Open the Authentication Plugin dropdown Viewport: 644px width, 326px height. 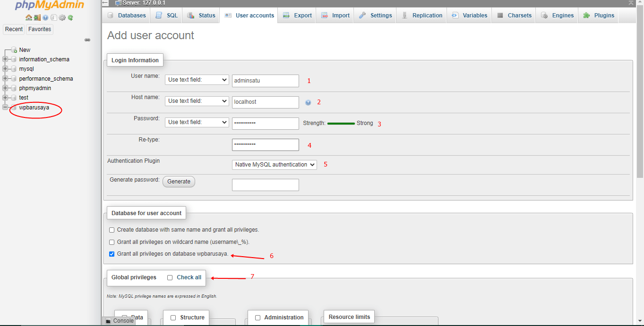point(274,164)
